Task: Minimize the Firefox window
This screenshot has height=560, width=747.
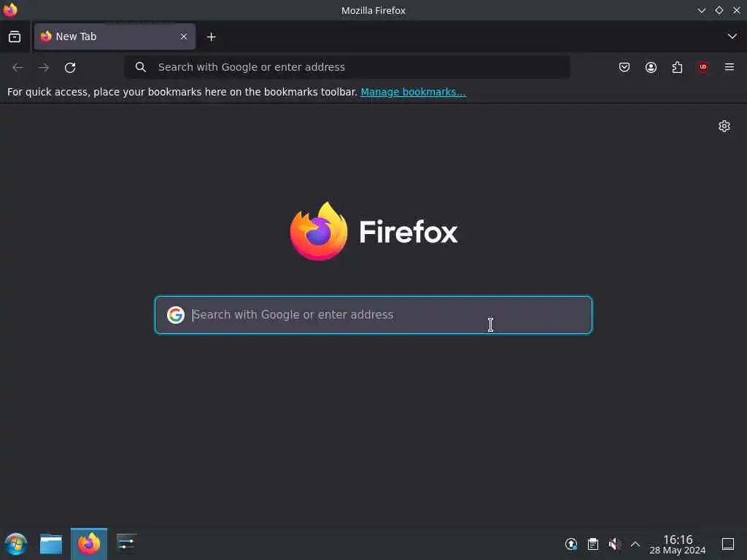Action: tap(701, 10)
